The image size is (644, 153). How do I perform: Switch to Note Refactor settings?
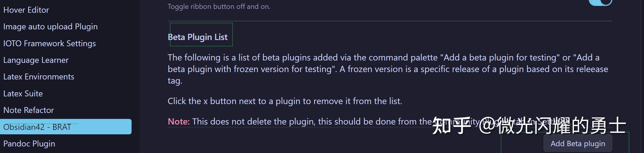coord(28,110)
